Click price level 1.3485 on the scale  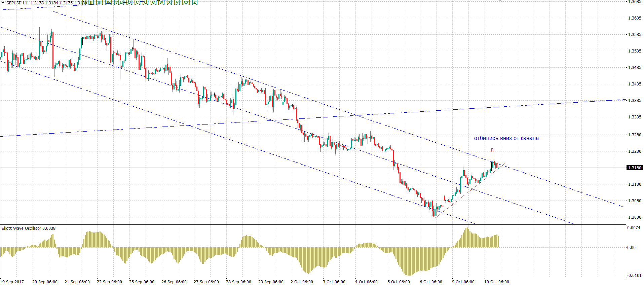click(x=635, y=68)
